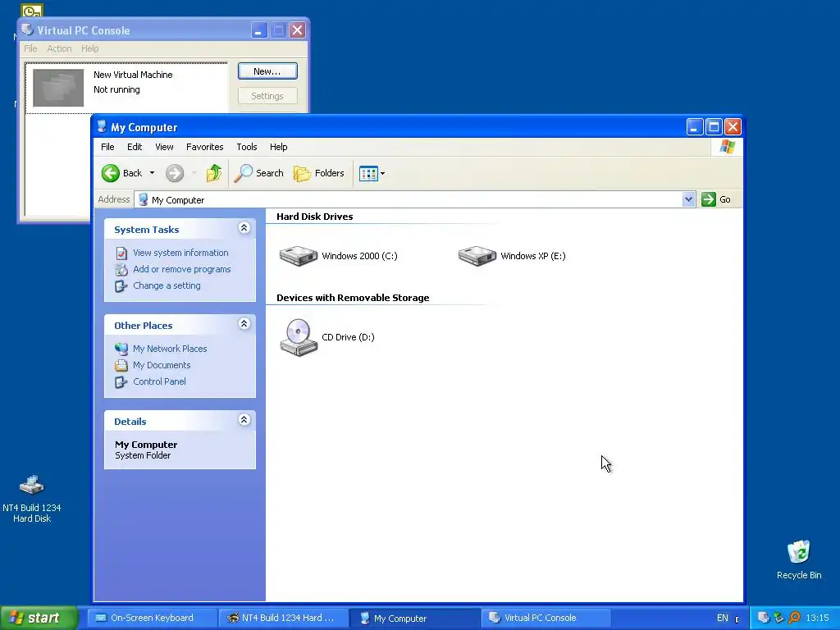Minimize the Virtual PC Console window
Screen dimensions: 840x630
pyautogui.click(x=259, y=30)
